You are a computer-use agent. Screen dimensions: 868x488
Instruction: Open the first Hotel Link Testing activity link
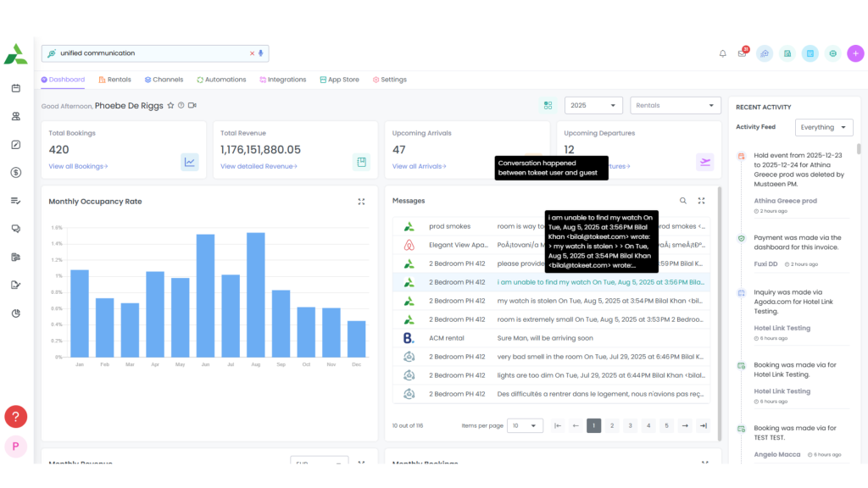coord(782,328)
